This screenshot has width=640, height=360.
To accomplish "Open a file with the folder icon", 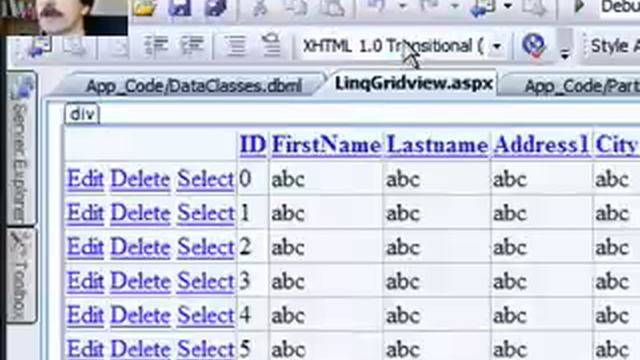I will (145, 7).
